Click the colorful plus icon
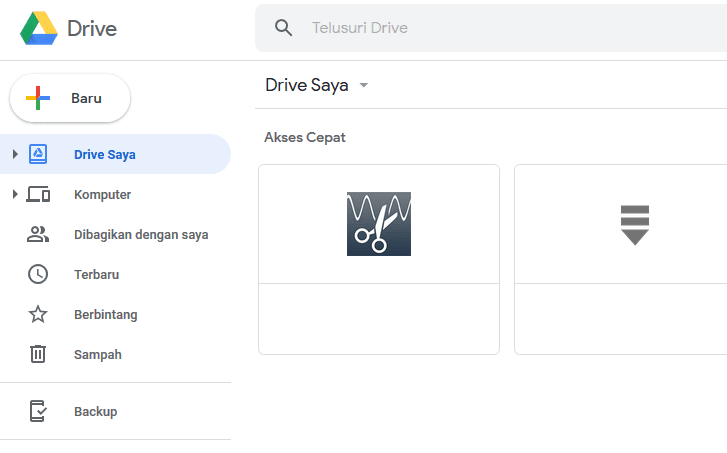Viewport: 727px width, 453px height. coord(38,98)
